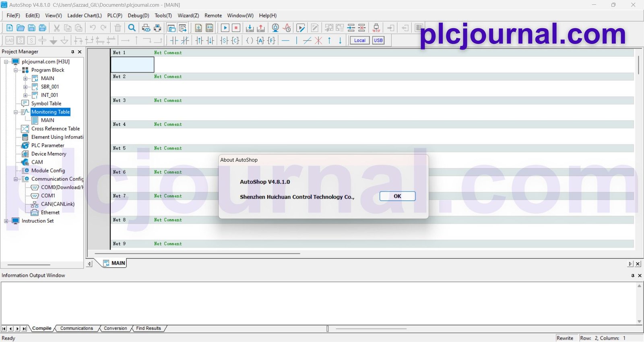
Task: Click the oscilloscope trace icon
Action: tap(287, 28)
